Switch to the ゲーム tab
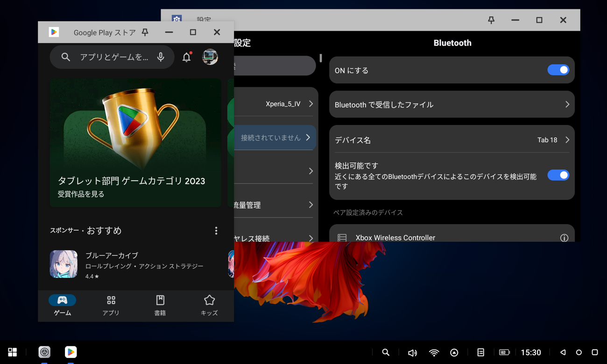The height and width of the screenshot is (364, 607). (x=63, y=306)
